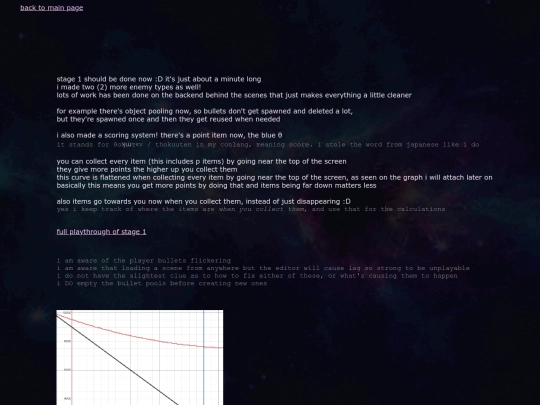Image resolution: width=540 pixels, height=405 pixels.
Task: Click the faded line "yes i keep track of where the items are"
Action: [251, 209]
